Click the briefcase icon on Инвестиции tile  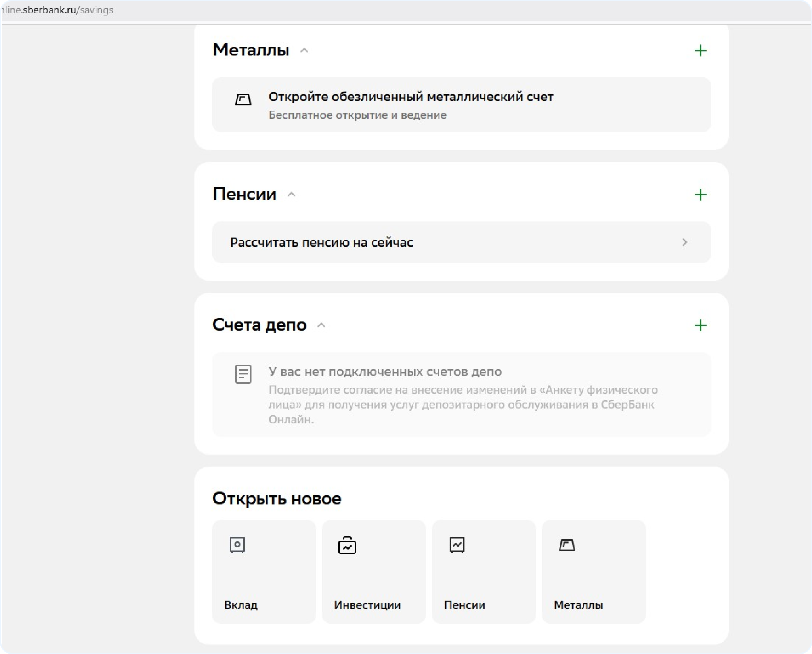[347, 545]
